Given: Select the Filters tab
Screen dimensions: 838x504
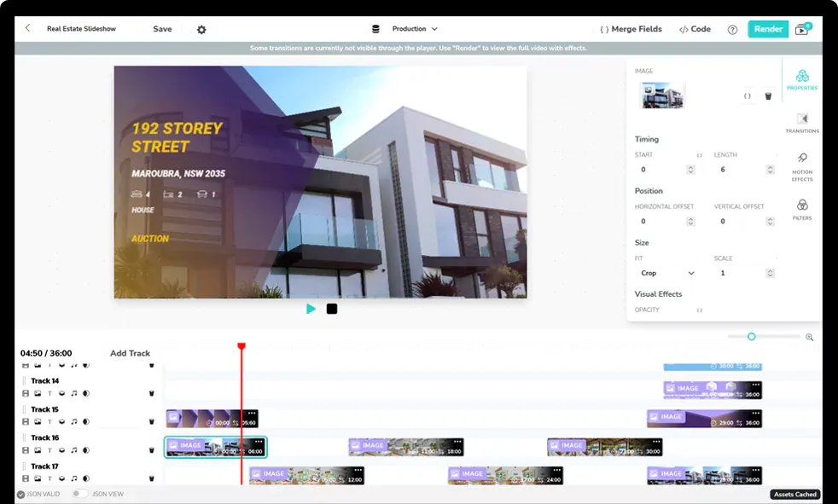Looking at the screenshot, I should point(802,209).
